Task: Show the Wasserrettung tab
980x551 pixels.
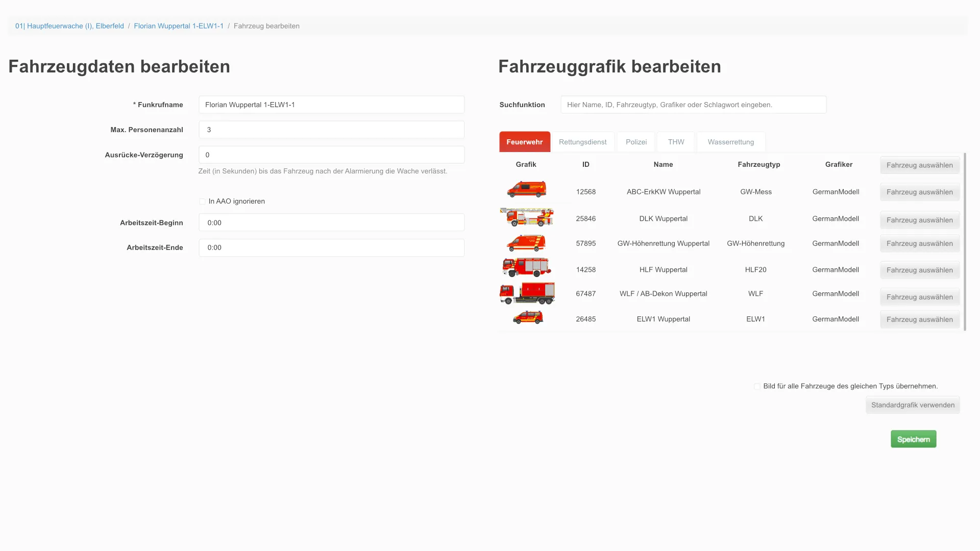Action: 730,142
